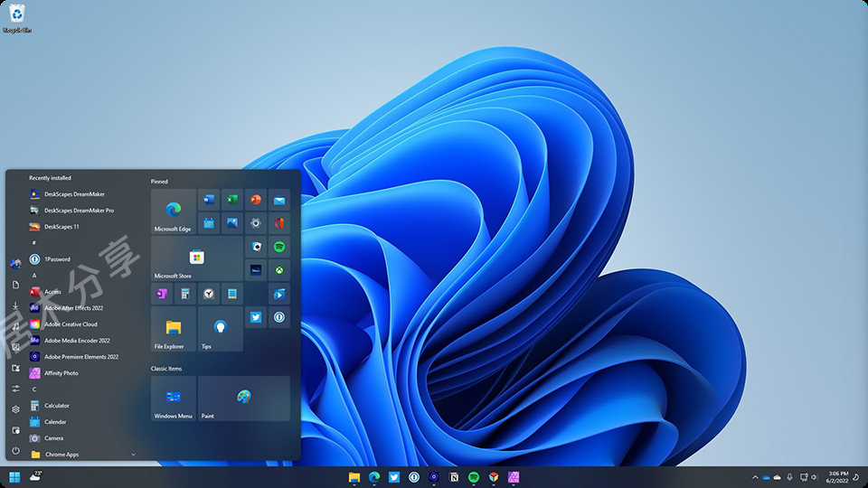Open Microsoft Edge from the taskbar
The height and width of the screenshot is (488, 868).
click(374, 477)
